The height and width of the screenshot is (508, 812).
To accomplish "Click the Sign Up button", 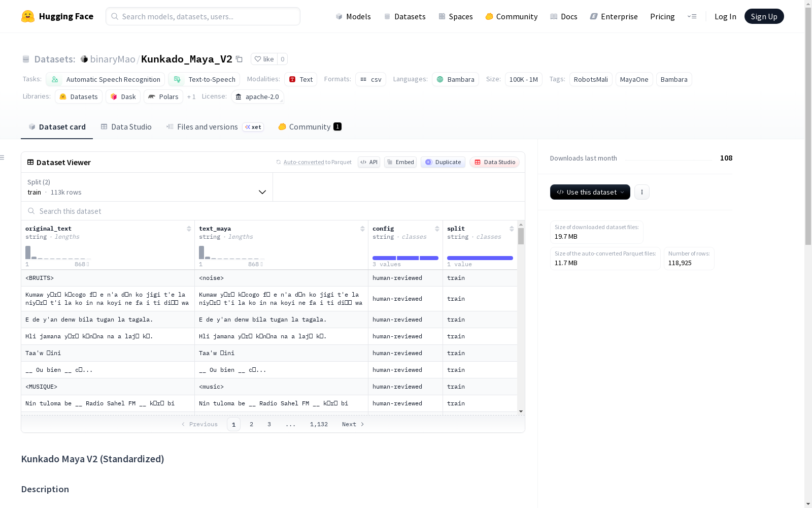I will (x=764, y=16).
